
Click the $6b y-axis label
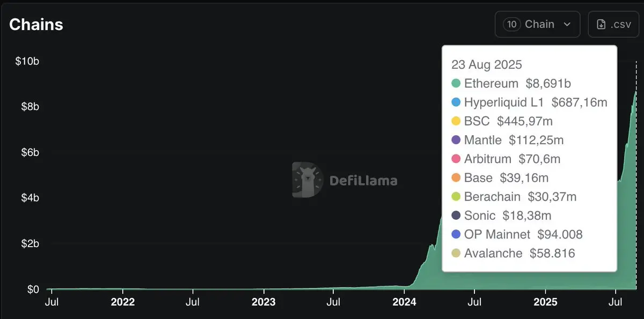29,153
